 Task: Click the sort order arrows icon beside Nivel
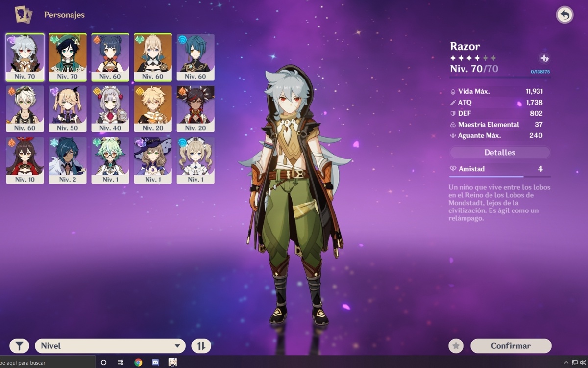click(x=202, y=346)
